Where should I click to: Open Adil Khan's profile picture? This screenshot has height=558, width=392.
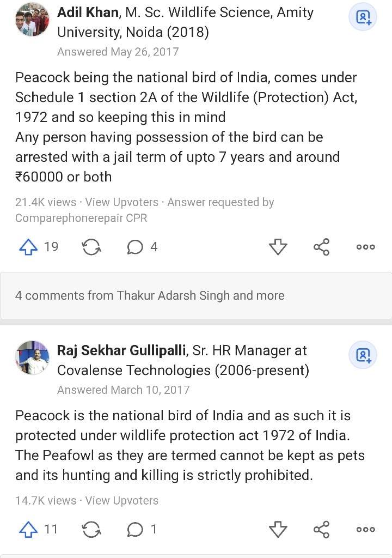pos(32,20)
